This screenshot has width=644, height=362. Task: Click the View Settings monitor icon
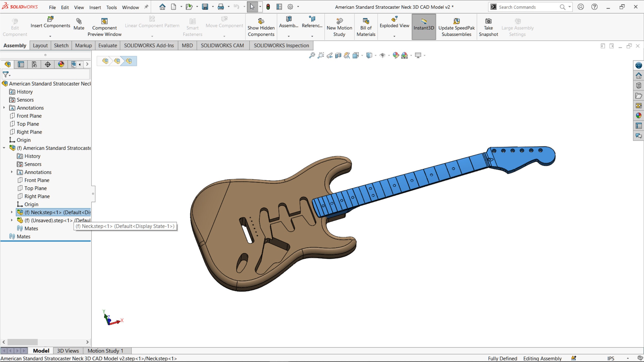click(418, 55)
